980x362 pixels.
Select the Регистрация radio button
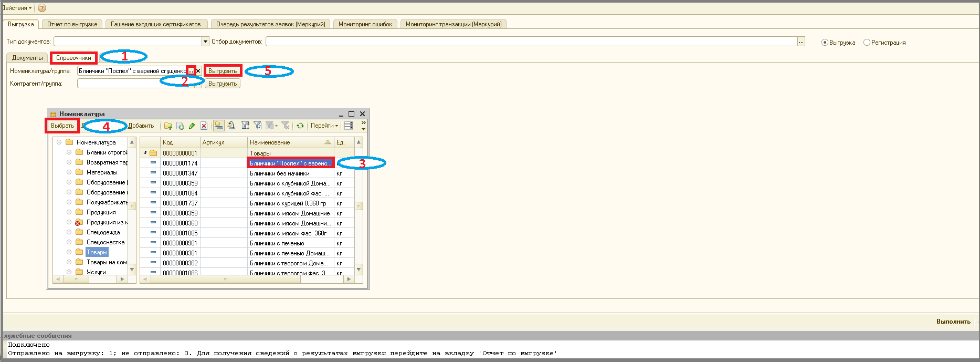tap(867, 43)
